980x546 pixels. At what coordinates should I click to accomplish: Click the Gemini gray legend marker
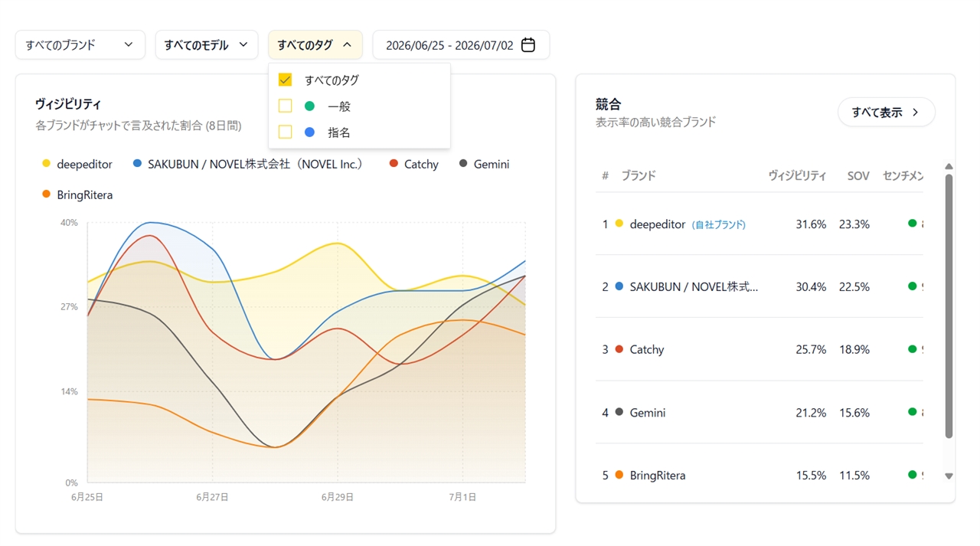tap(463, 164)
